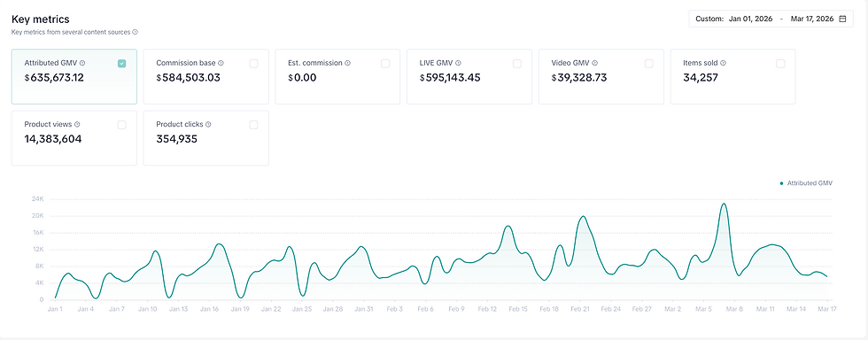The image size is (868, 340).
Task: Enable the LIVE GMV checkbox
Action: click(x=517, y=64)
